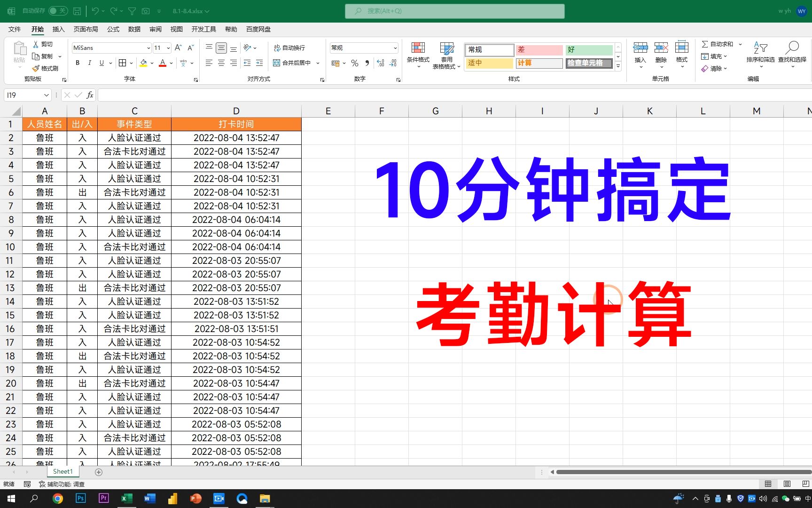Open PowerPoint from the taskbar
The height and width of the screenshot is (508, 812).
[x=195, y=499]
